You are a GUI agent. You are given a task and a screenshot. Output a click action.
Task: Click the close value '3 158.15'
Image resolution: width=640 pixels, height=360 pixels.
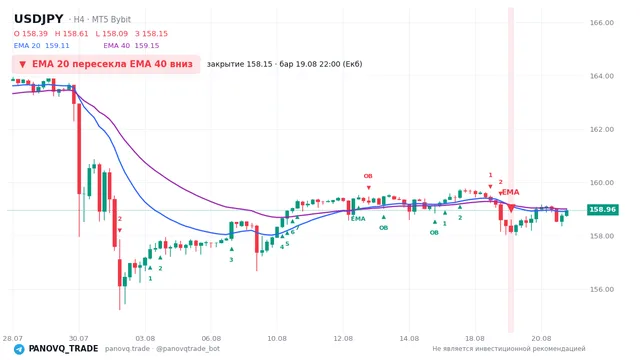pyautogui.click(x=151, y=33)
